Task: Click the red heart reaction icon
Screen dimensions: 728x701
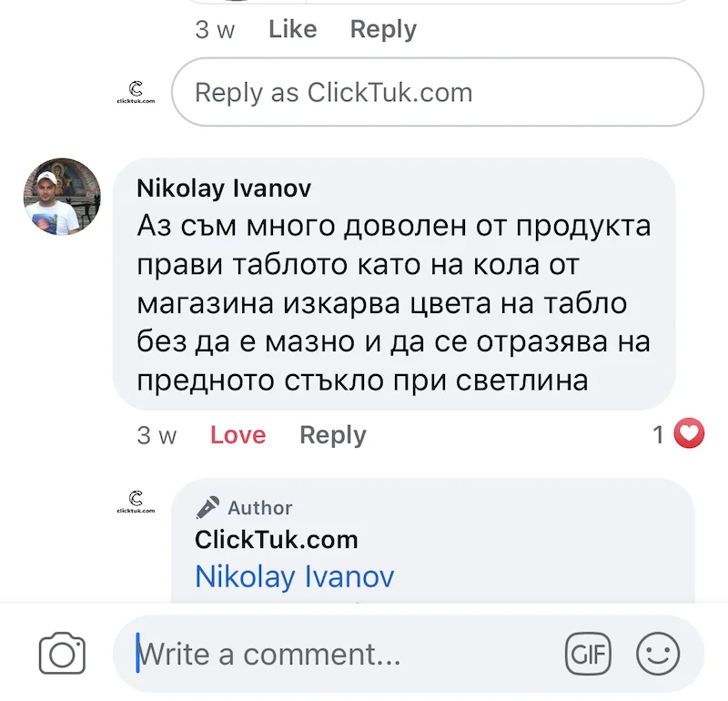Action: (689, 434)
